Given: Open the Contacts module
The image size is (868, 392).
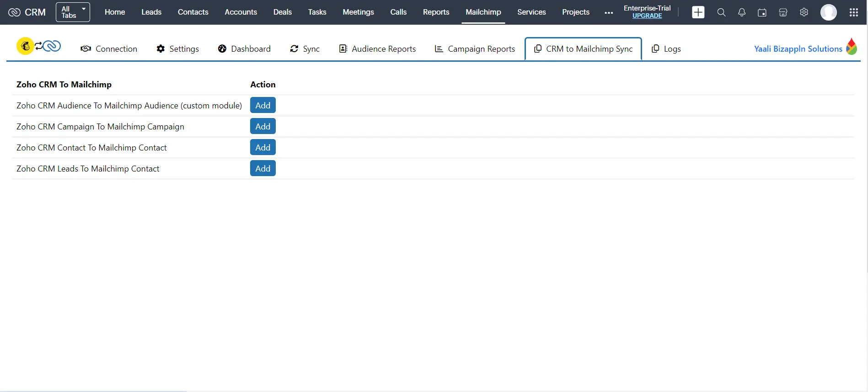Looking at the screenshot, I should pyautogui.click(x=193, y=12).
